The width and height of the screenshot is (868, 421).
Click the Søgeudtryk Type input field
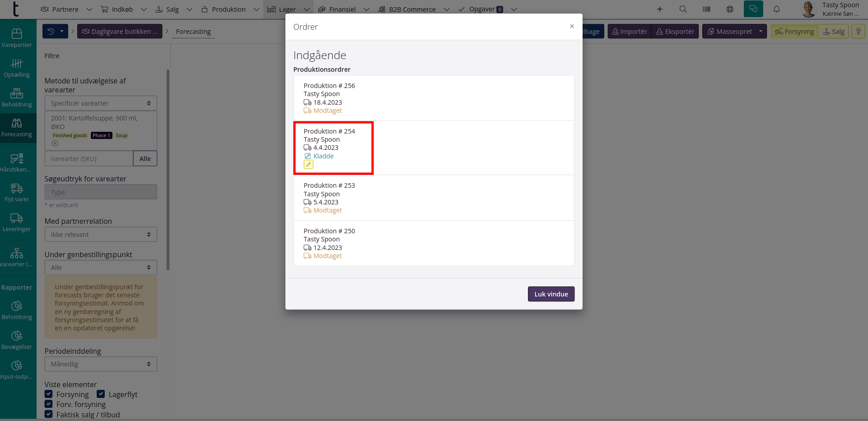point(101,192)
